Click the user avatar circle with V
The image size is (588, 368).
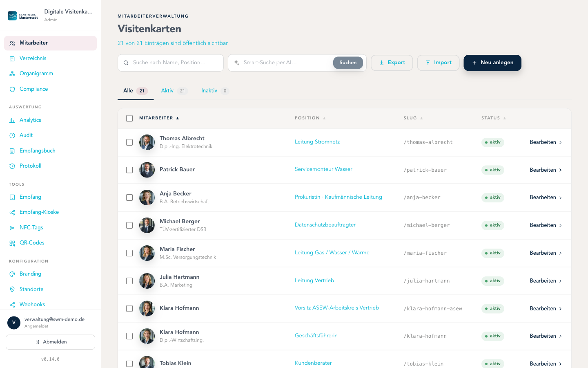[14, 323]
